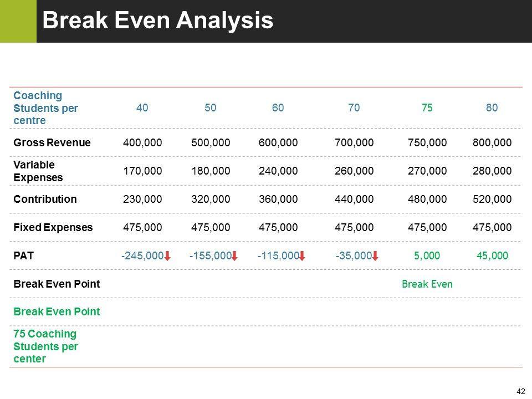The height and width of the screenshot is (399, 532).
Task: Click the Fixed Expenses row label
Action: tap(53, 227)
